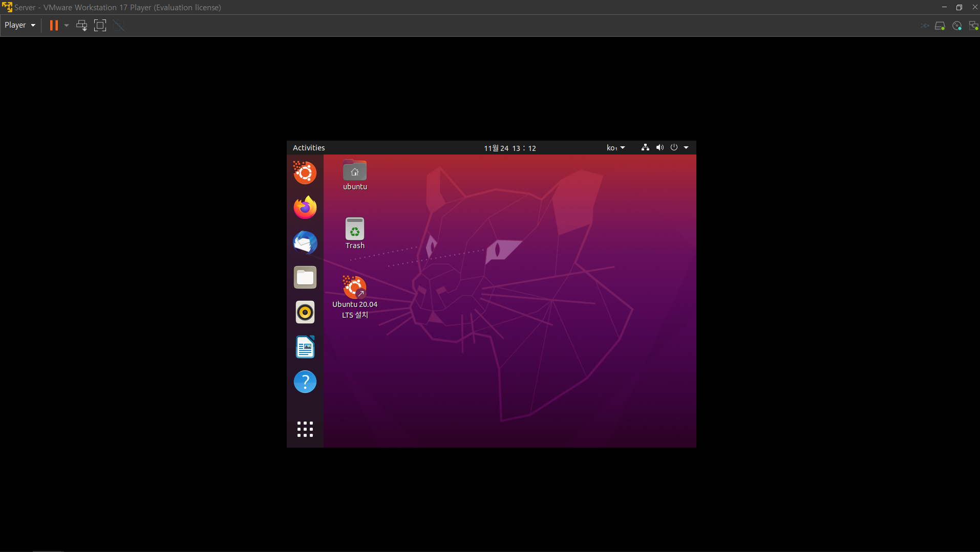Open the Player menu
Screen dimensions: 980x552
tap(20, 25)
